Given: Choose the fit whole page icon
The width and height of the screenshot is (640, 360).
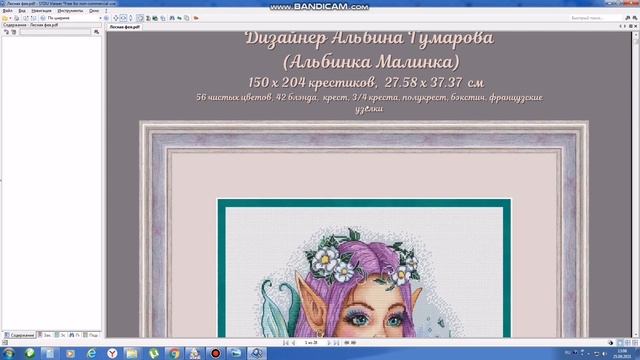Looking at the screenshot, I should coord(116,18).
